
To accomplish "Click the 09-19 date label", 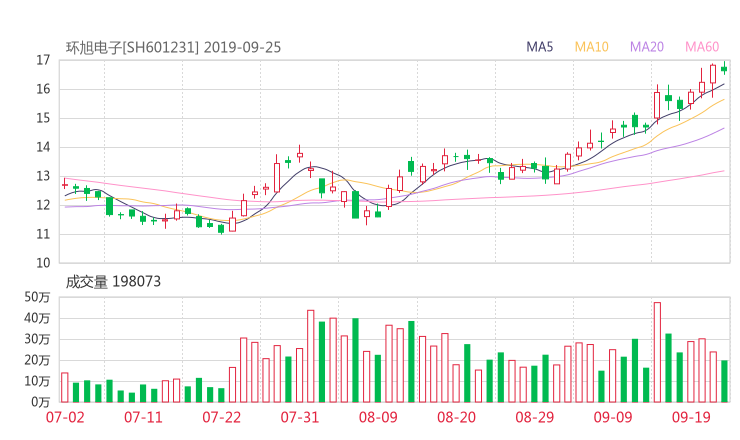I will pyautogui.click(x=691, y=417).
